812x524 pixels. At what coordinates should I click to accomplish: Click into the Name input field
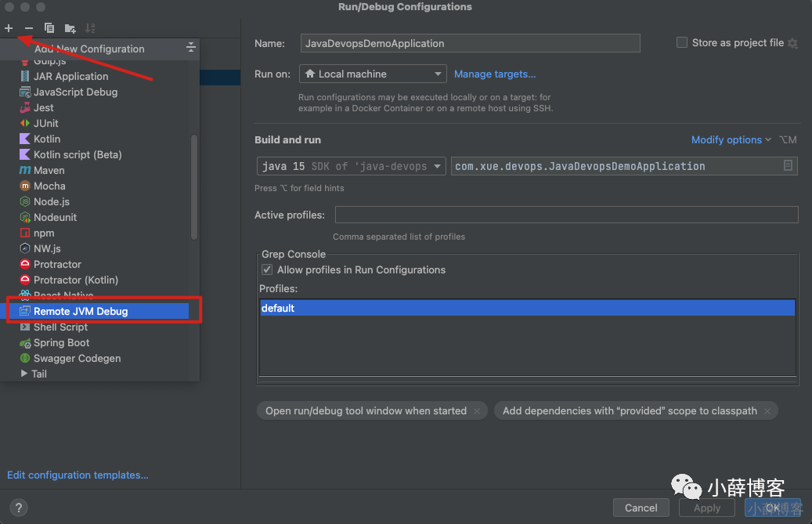(x=471, y=44)
